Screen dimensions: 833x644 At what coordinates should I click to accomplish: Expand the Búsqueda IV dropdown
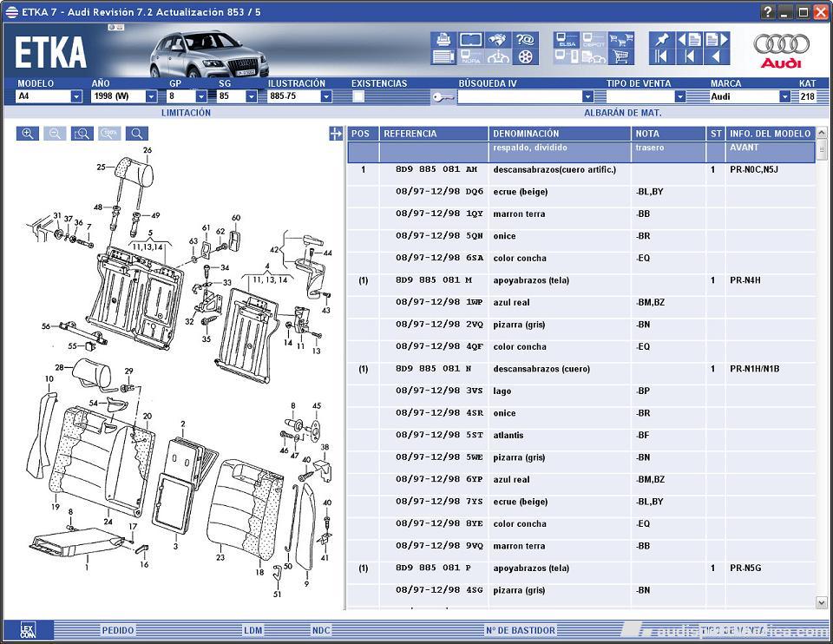587,96
